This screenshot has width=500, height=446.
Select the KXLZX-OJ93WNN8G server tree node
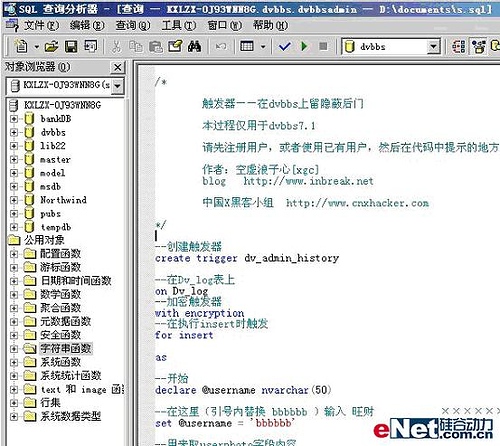pos(62,105)
